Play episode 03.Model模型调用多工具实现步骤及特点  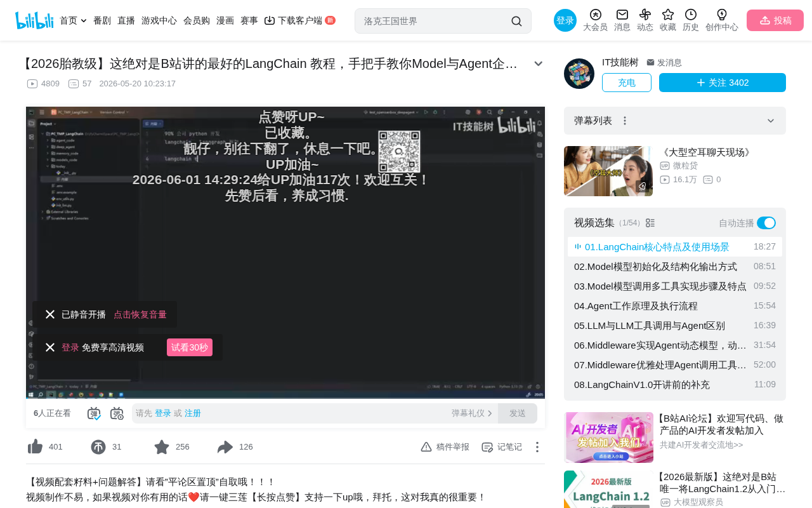[675, 286]
